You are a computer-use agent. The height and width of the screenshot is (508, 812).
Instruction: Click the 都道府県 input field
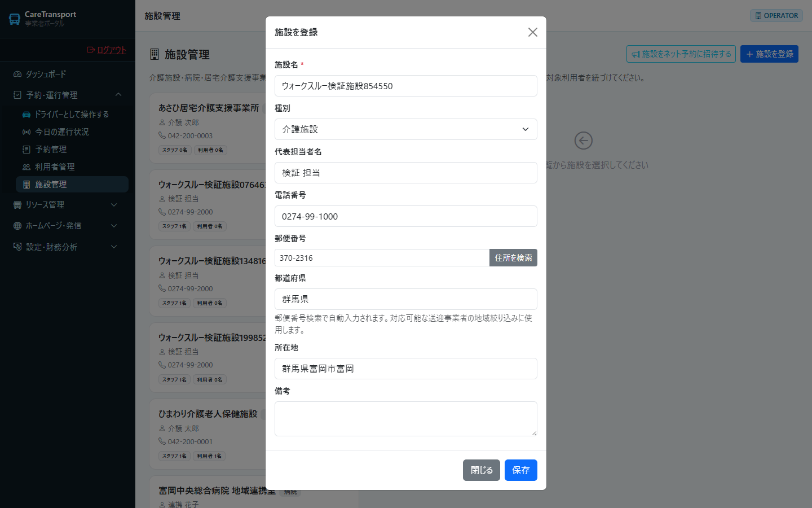point(406,299)
